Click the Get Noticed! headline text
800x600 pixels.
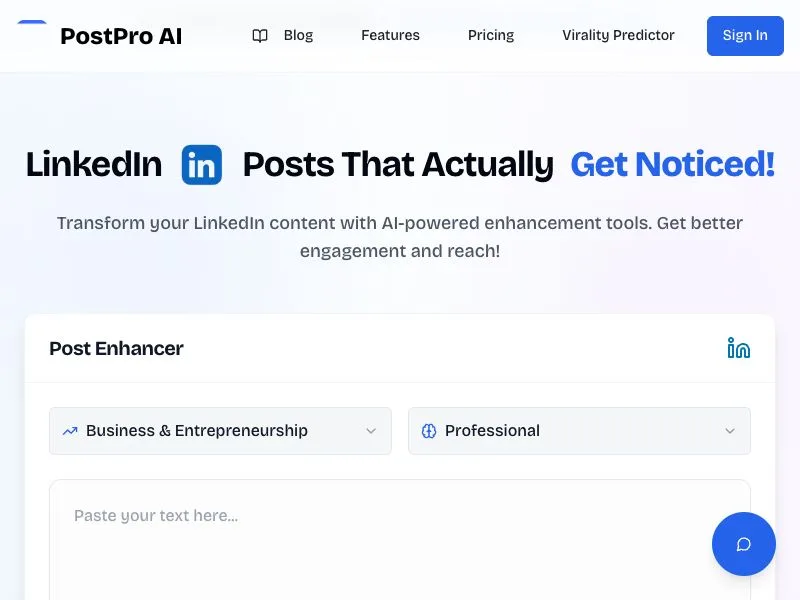pyautogui.click(x=672, y=164)
